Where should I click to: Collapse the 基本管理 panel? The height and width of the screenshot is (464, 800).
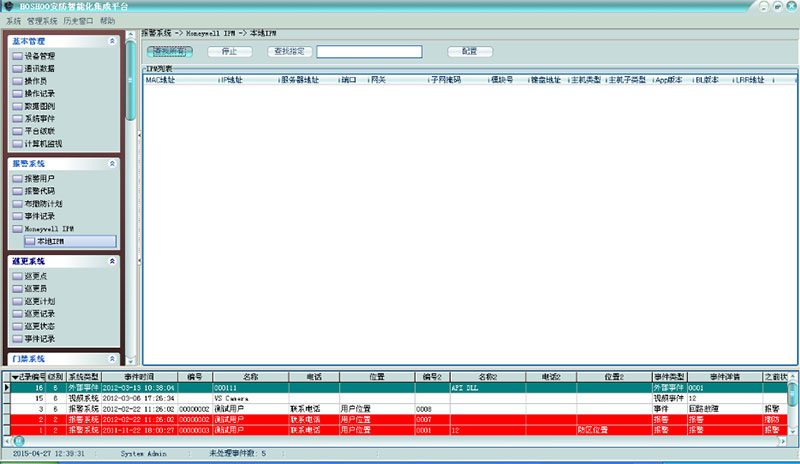pos(111,41)
